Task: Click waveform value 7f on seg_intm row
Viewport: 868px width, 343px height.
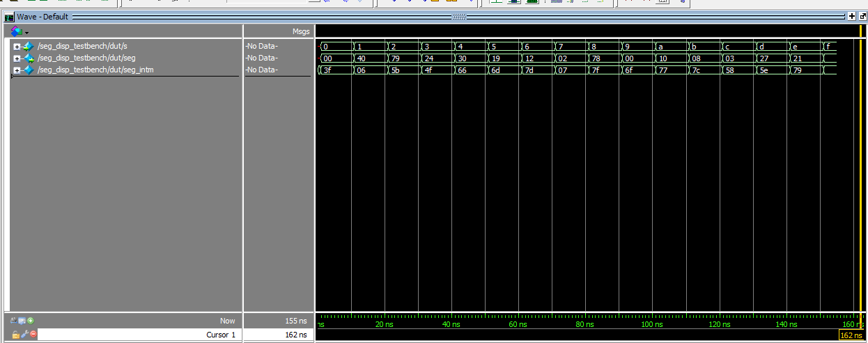Action: (x=595, y=70)
